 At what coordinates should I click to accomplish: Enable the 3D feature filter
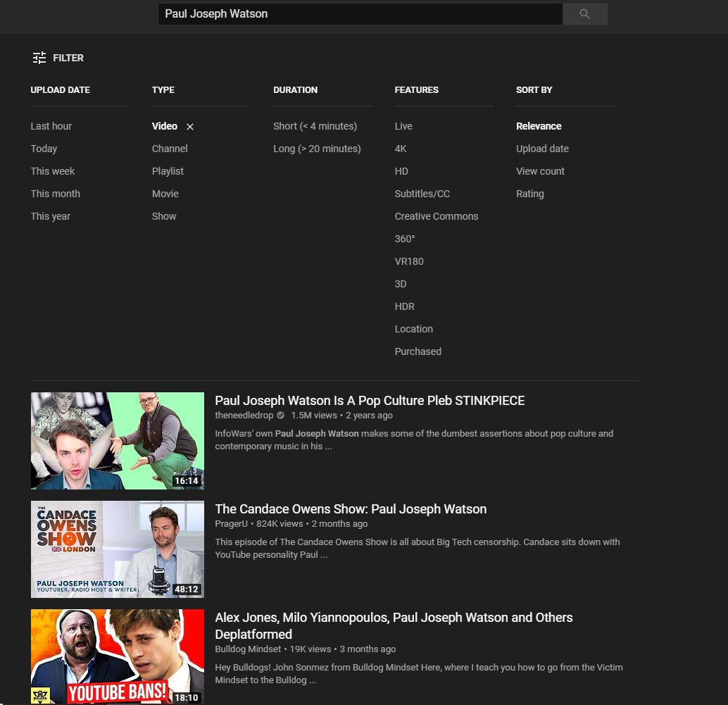400,284
